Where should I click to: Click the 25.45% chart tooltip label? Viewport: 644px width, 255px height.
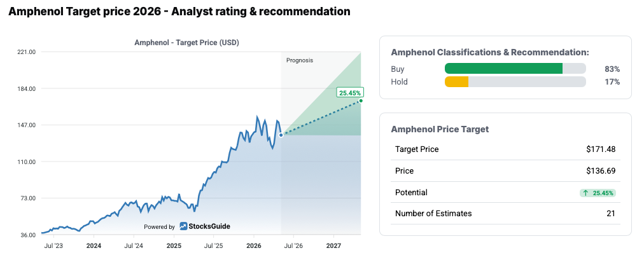351,93
